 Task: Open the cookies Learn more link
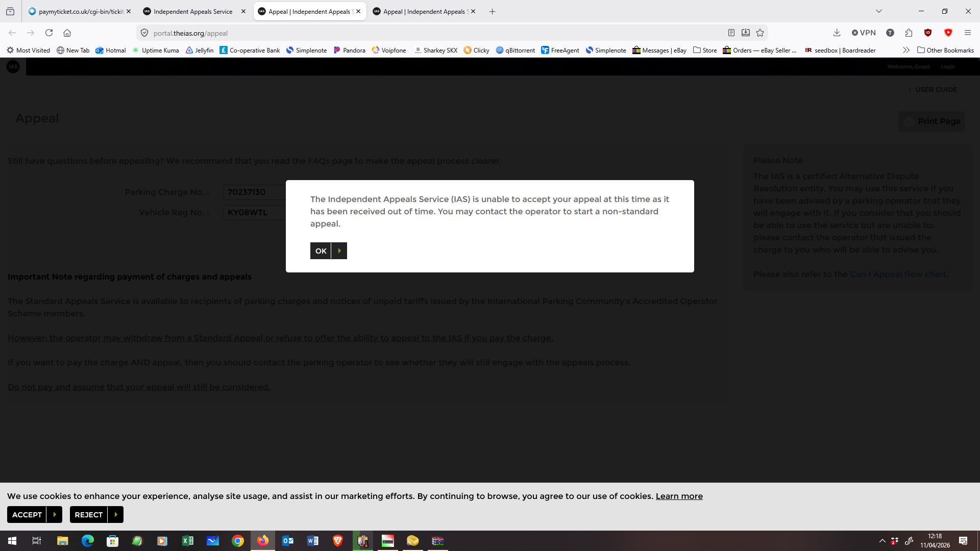click(x=679, y=496)
